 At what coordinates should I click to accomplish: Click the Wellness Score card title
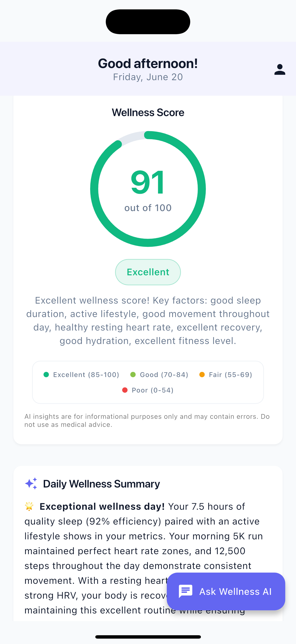coord(148,112)
